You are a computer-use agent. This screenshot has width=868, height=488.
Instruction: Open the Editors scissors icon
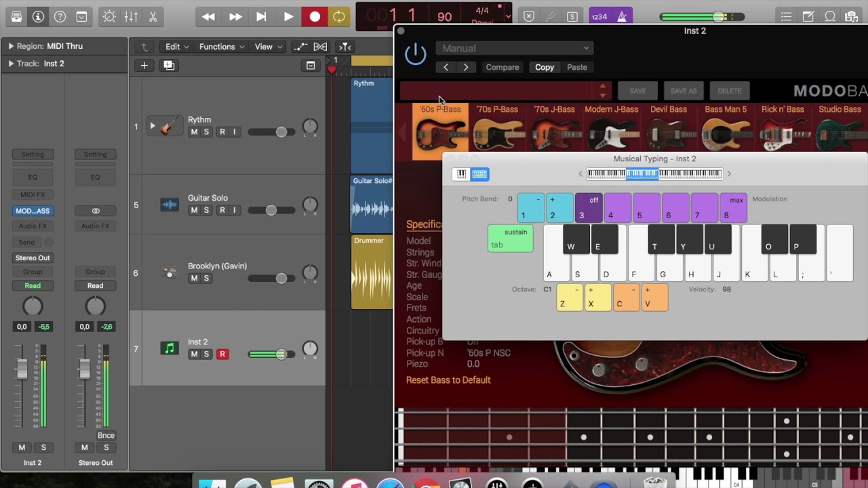pos(153,17)
